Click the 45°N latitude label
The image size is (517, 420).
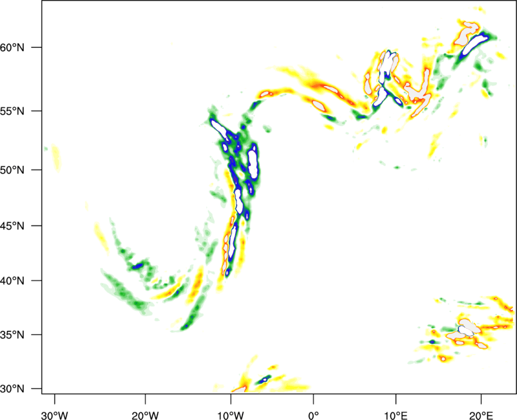(12, 226)
